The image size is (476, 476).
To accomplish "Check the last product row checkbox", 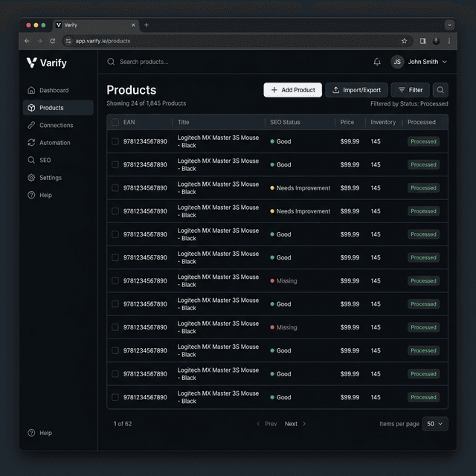I will coord(115,397).
